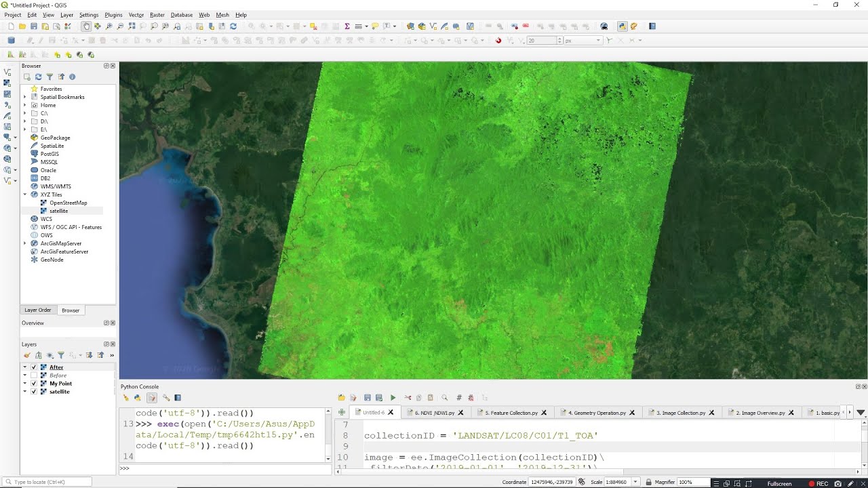868x488 pixels.
Task: Uncheck the My Point layer visibility
Action: [34, 384]
